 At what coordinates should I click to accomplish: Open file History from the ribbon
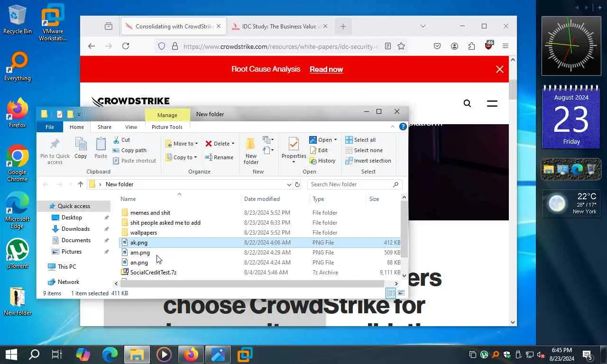pyautogui.click(x=322, y=161)
